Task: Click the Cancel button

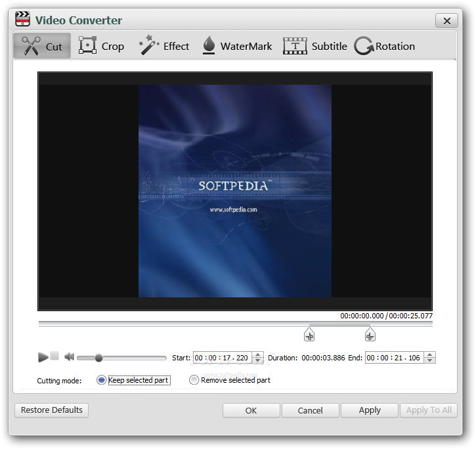Action: [310, 410]
